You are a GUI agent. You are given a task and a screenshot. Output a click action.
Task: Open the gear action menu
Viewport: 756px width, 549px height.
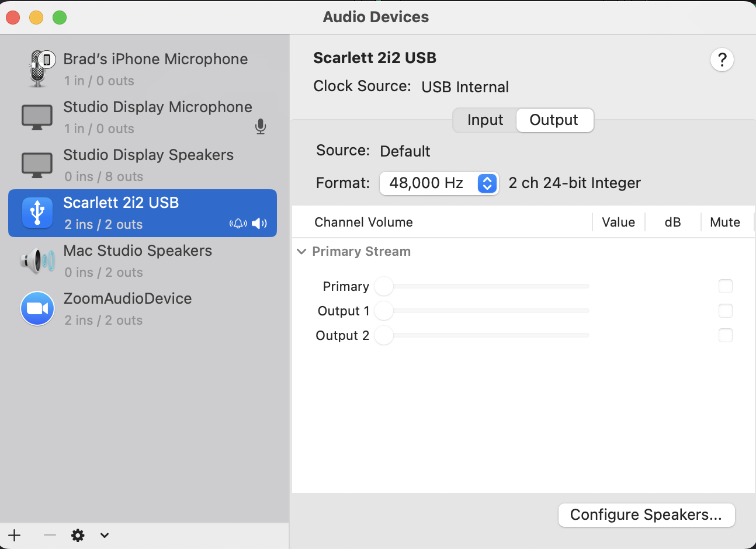[x=78, y=535]
